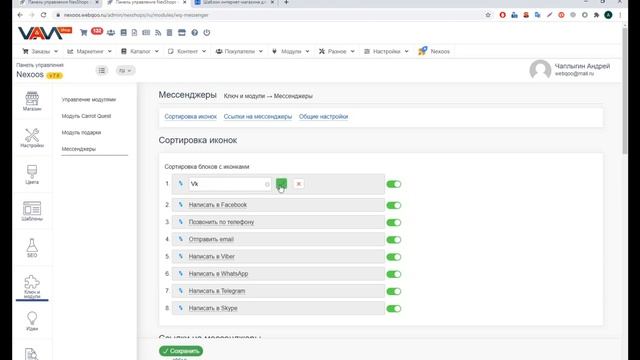Cancel editing with the red X button
The width and height of the screenshot is (640, 360).
299,184
